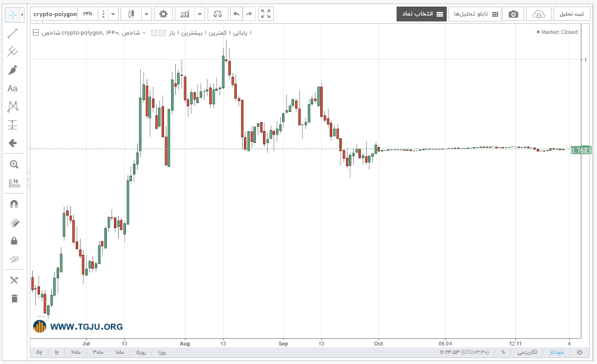597x364 pixels.
Task: Click the cloud save/load chart icon
Action: (539, 14)
